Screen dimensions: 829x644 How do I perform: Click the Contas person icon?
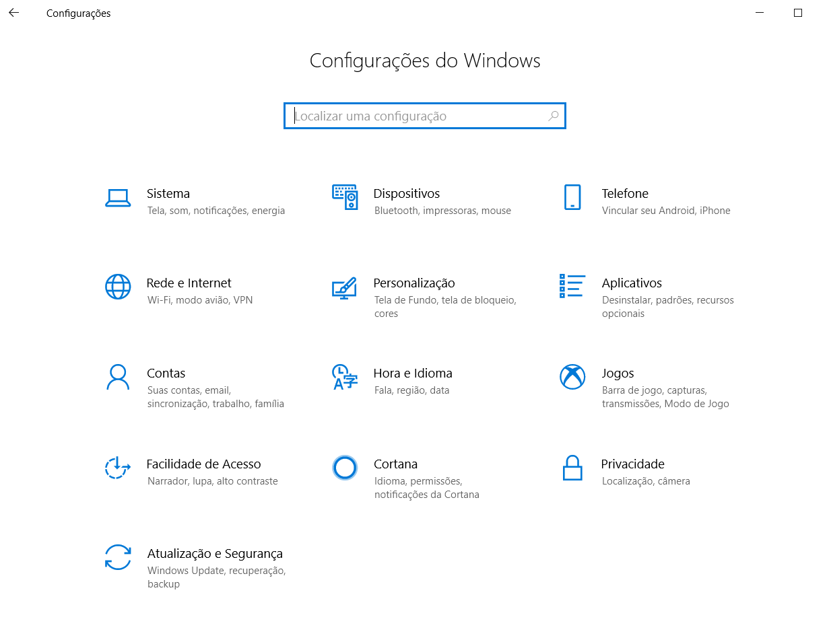click(x=118, y=377)
